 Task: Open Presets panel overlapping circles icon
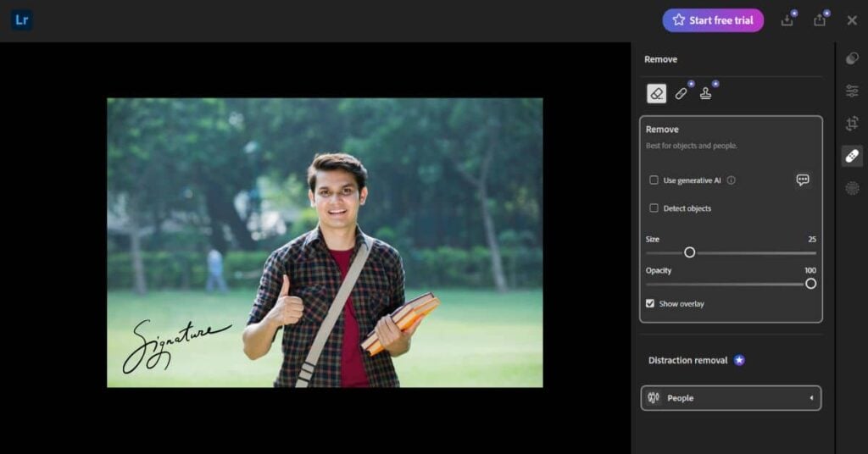pos(853,58)
